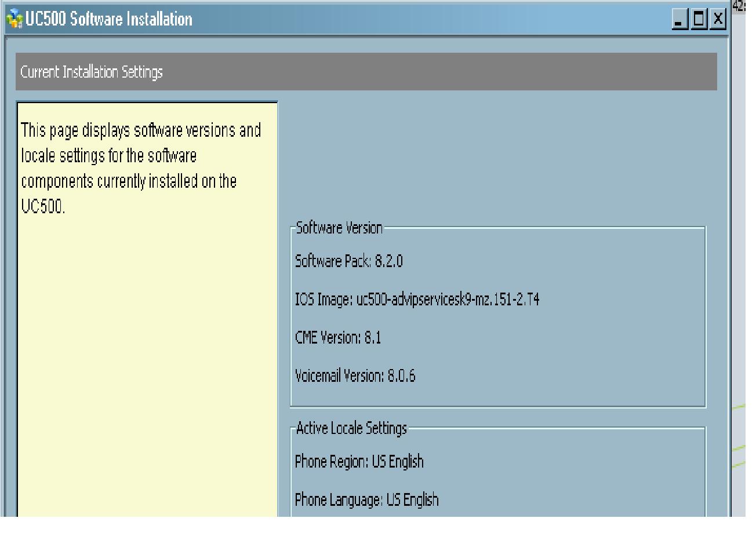Click the IOS Image uc500-advipservicesk9-mz.151-2.T4 line
Viewport: 756px width, 551px height.
[417, 300]
